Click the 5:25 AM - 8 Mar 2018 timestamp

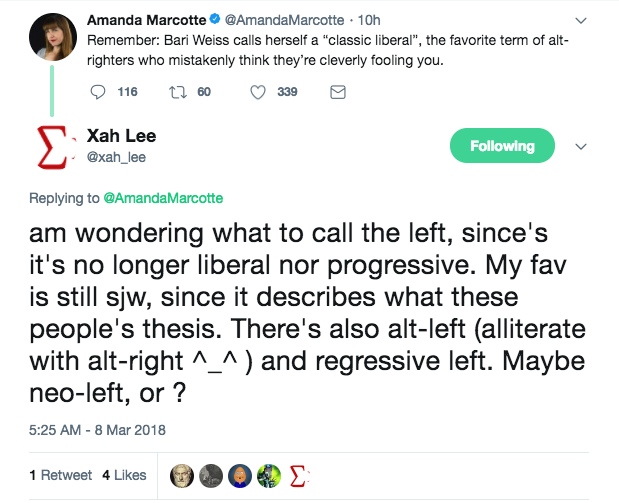coord(97,431)
